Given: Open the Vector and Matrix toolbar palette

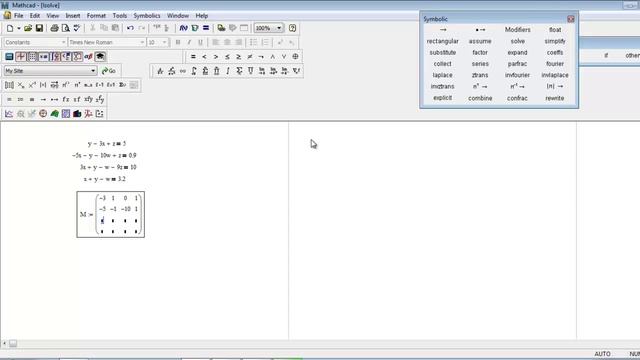Looking at the screenshot, I should pos(32,57).
